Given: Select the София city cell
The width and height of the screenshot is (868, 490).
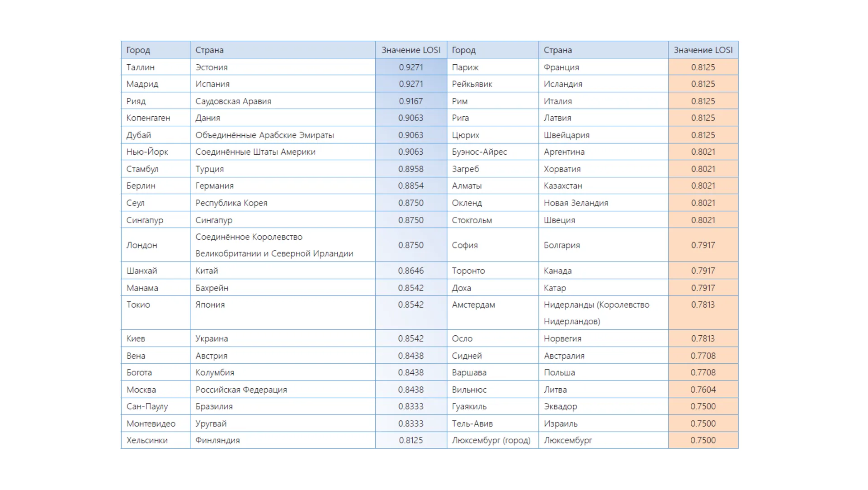Looking at the screenshot, I should pos(493,245).
